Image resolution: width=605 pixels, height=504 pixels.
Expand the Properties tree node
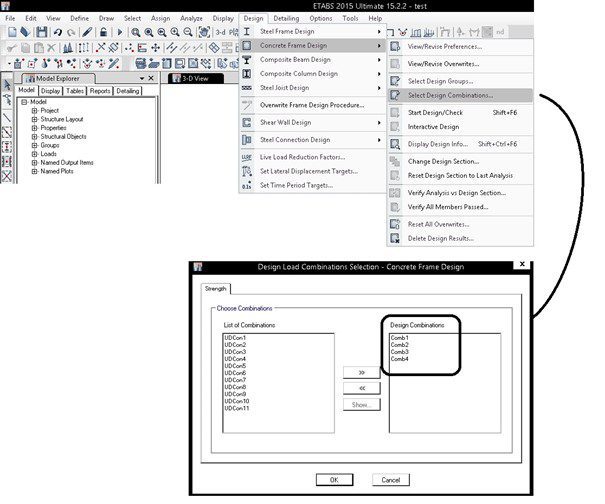(x=35, y=128)
